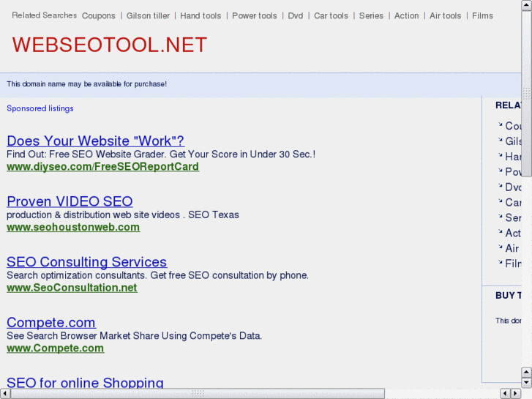Click See Search Browser Market Share text

(135, 336)
